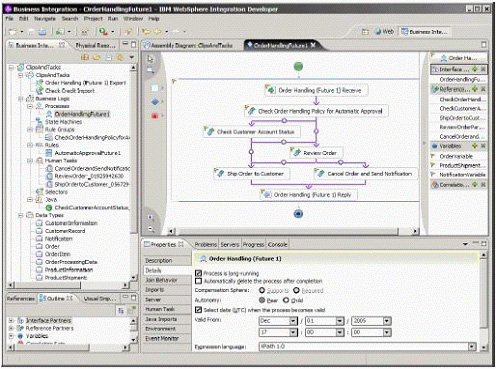
Task: Click the tree horizontal scrollbar in Business Integration view
Action: point(47,285)
